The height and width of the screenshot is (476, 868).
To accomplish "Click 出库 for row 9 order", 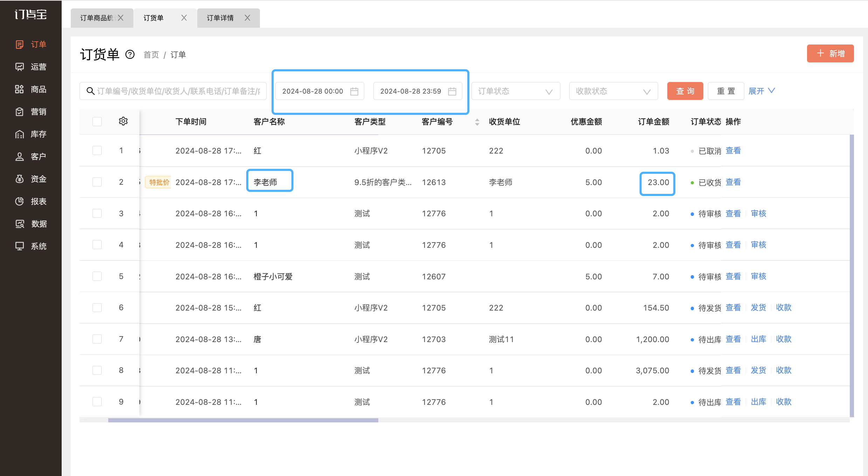I will (759, 402).
